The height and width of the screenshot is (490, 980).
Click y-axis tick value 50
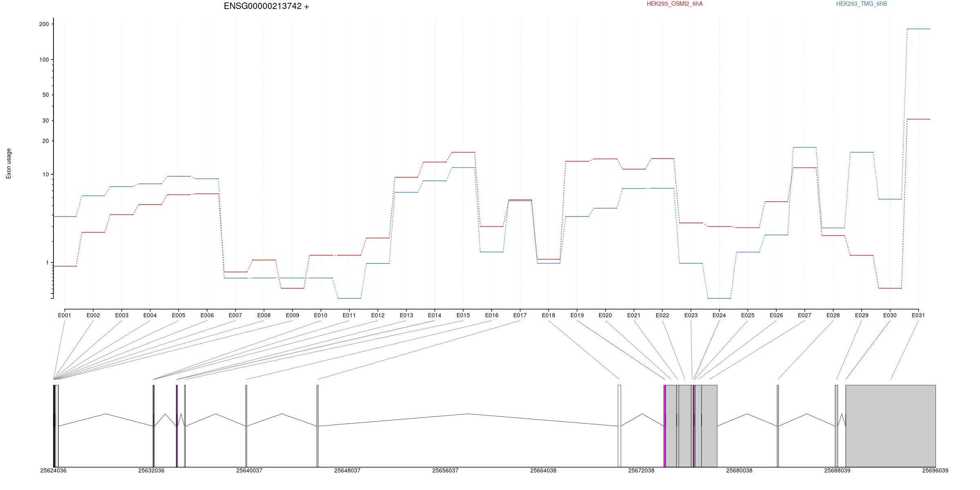coord(45,95)
